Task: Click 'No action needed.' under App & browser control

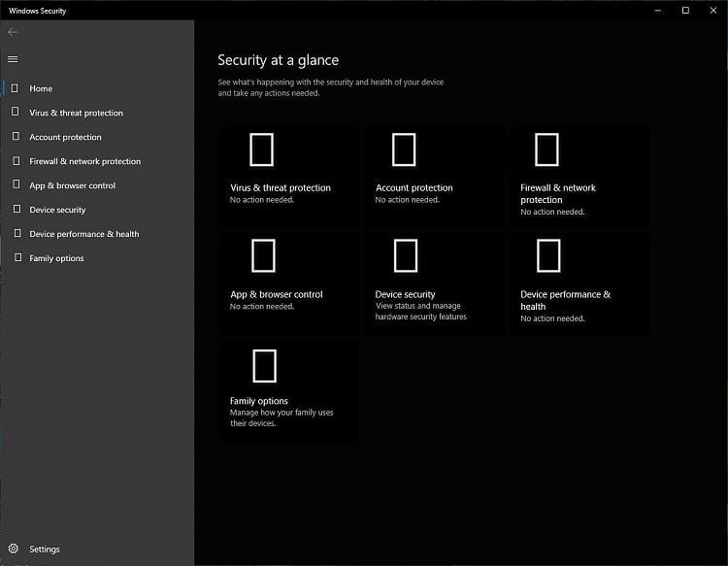Action: 262,307
